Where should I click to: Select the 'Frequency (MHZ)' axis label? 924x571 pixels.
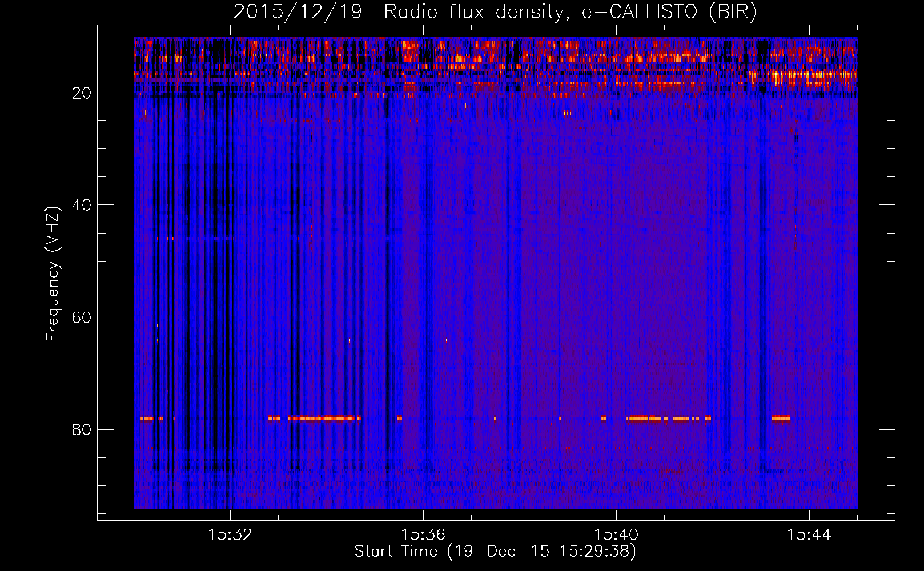(x=52, y=274)
